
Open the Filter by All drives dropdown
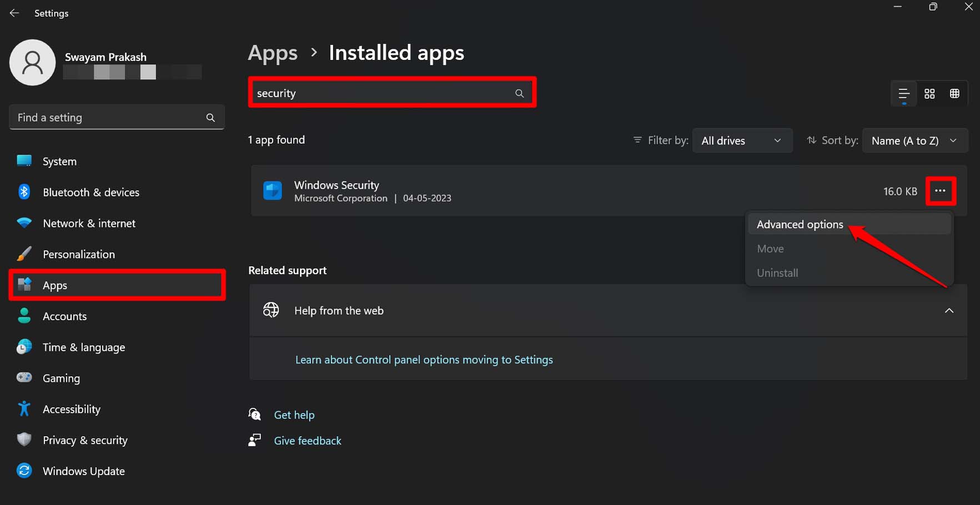(x=742, y=141)
